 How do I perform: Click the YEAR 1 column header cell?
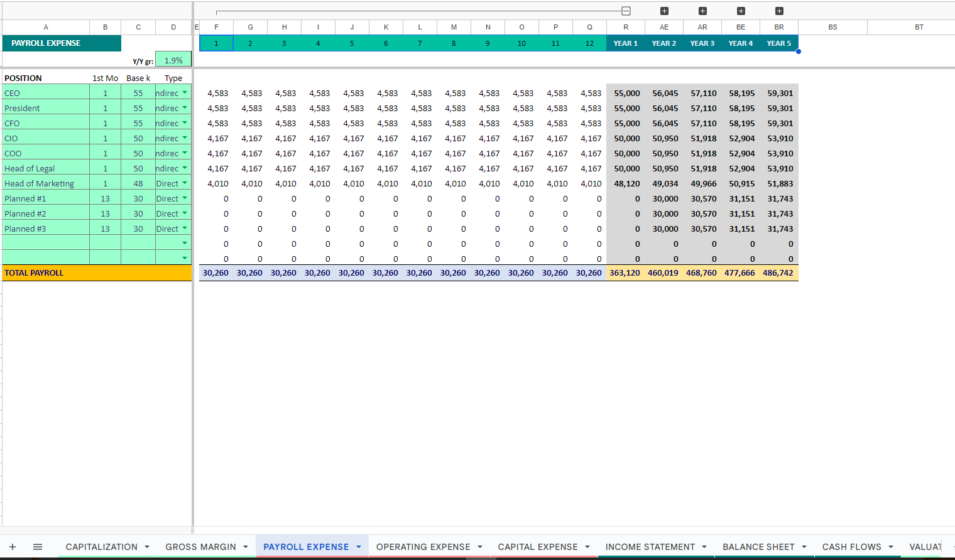[x=625, y=43]
